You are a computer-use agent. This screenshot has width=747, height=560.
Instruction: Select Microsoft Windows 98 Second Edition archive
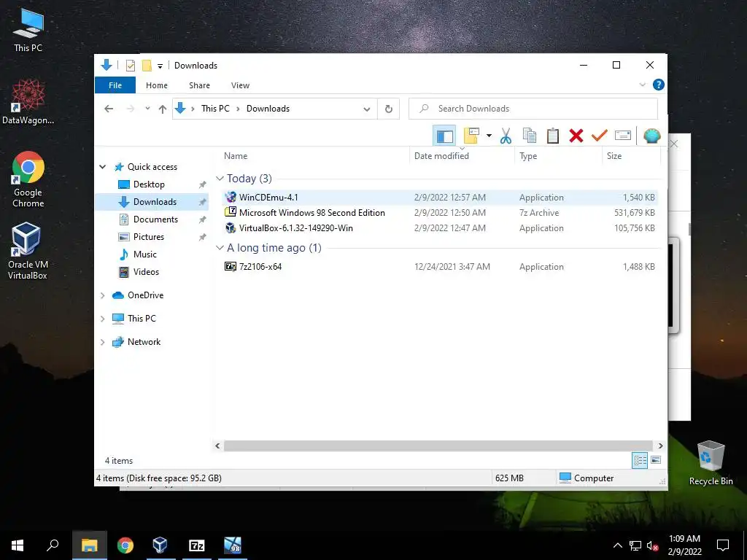[x=440, y=213]
